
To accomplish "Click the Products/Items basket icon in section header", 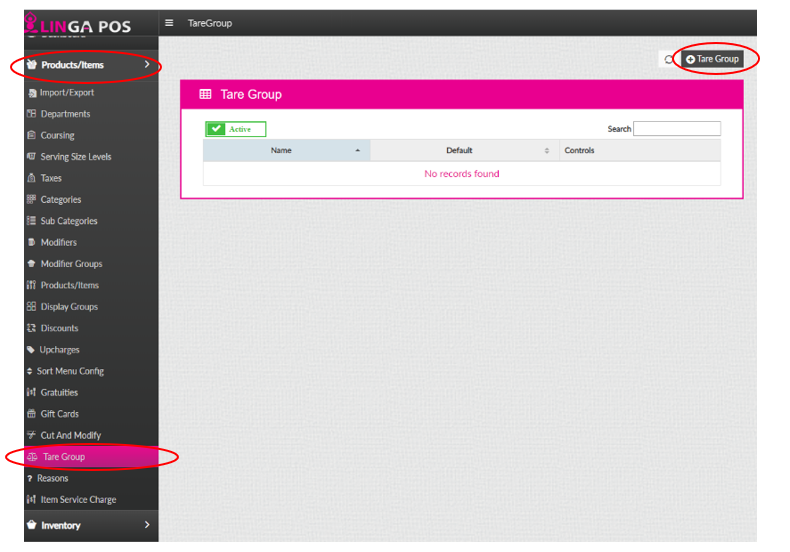I will tap(32, 64).
